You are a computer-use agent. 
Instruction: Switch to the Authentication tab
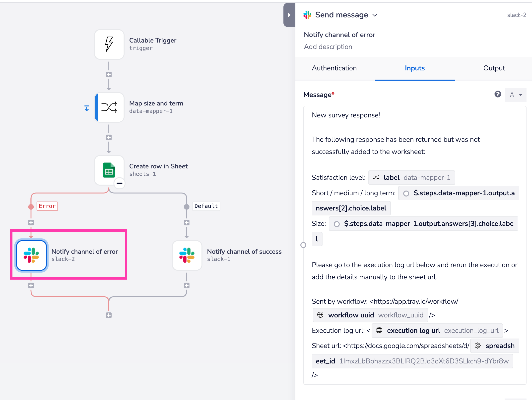[334, 68]
